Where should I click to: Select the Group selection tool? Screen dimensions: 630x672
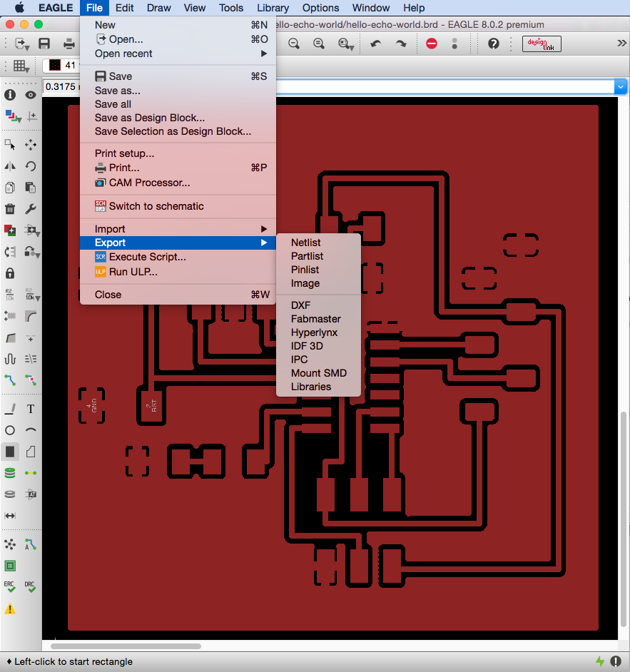click(x=10, y=144)
